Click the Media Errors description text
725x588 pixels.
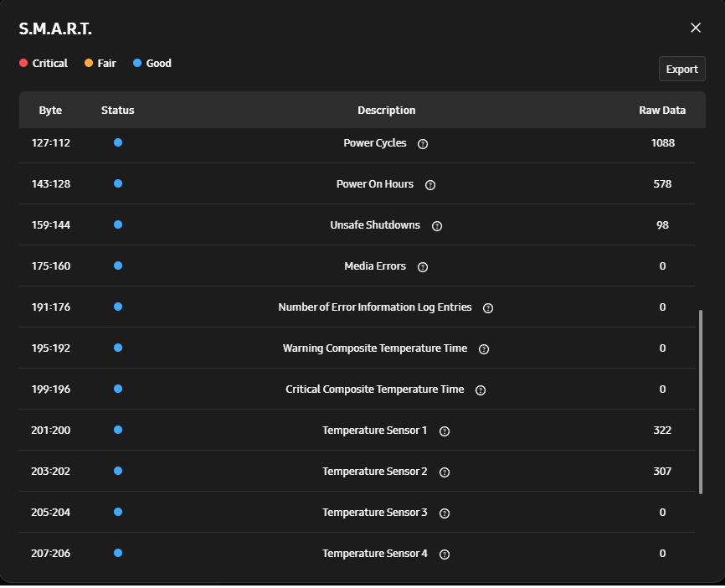pos(375,266)
